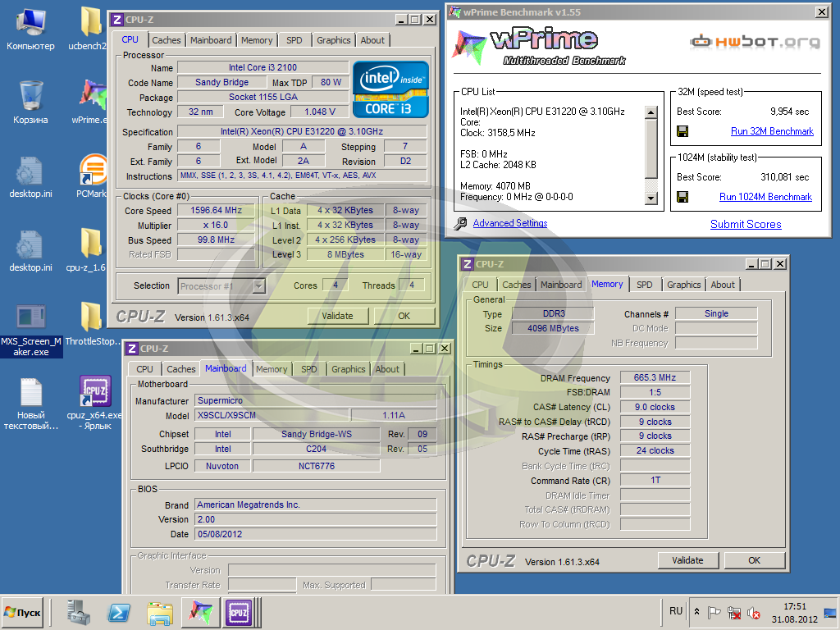Click the DRAM Frequency value 665.3 MHz
This screenshot has width=840, height=630.
pyautogui.click(x=655, y=377)
